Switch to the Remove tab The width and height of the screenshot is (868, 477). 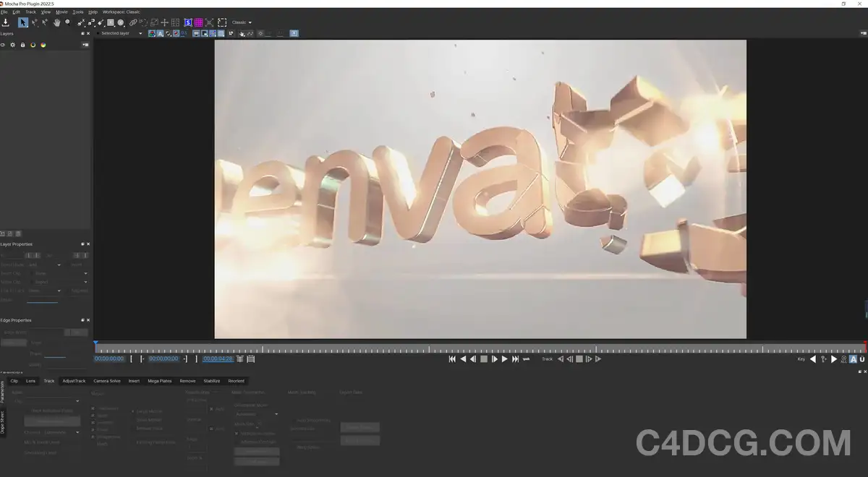coord(187,381)
